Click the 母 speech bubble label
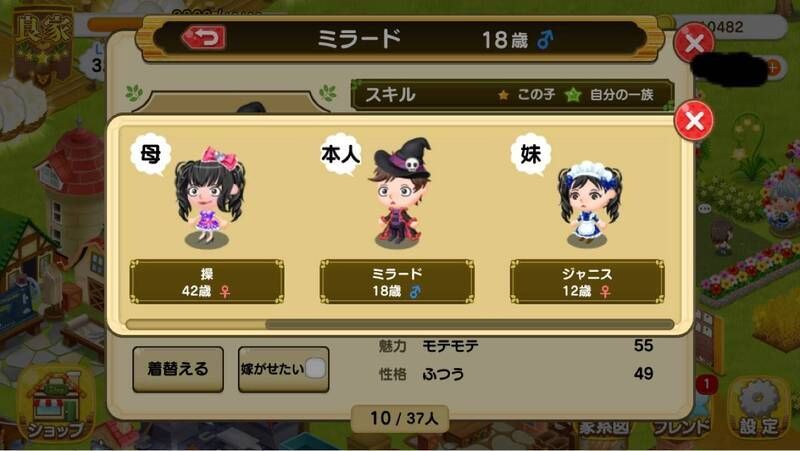Viewport: 800px width, 451px height. tap(150, 154)
